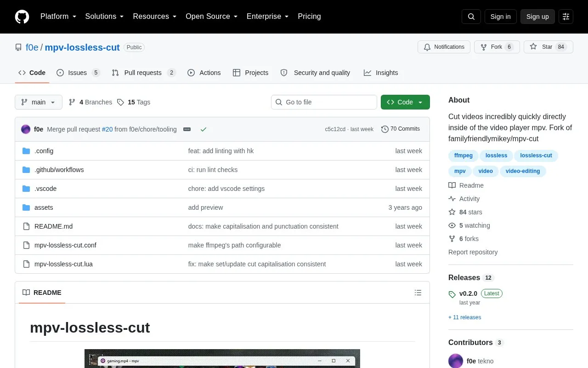
Task: Switch to the Projects tab
Action: (250, 73)
